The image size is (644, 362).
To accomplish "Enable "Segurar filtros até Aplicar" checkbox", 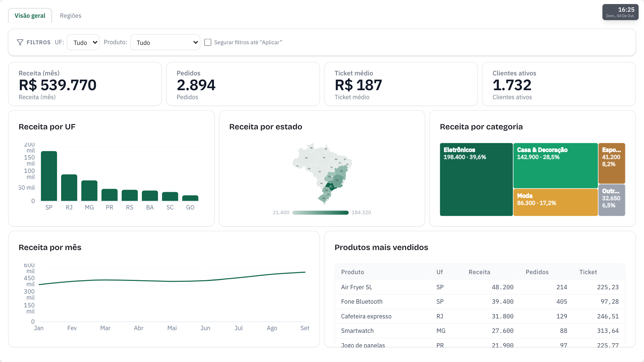I will [x=208, y=42].
